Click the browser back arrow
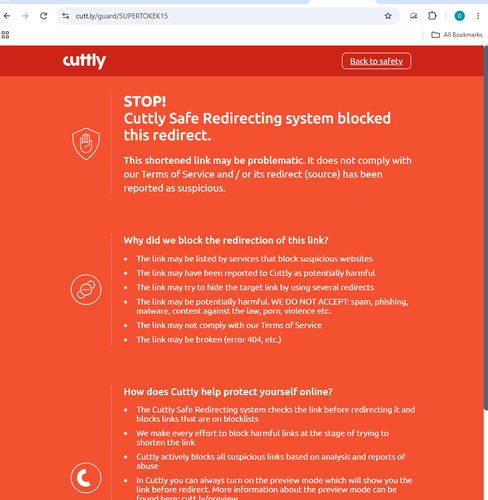The image size is (488, 500). [7, 16]
